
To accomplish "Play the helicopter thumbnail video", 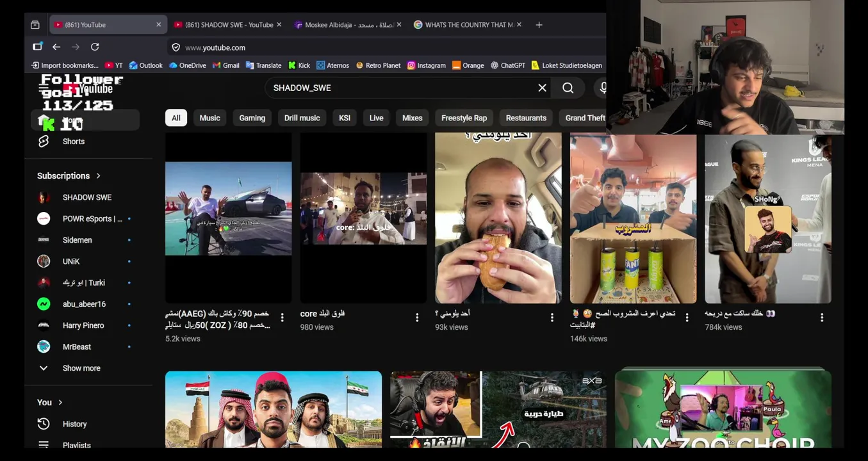I will click(498, 408).
